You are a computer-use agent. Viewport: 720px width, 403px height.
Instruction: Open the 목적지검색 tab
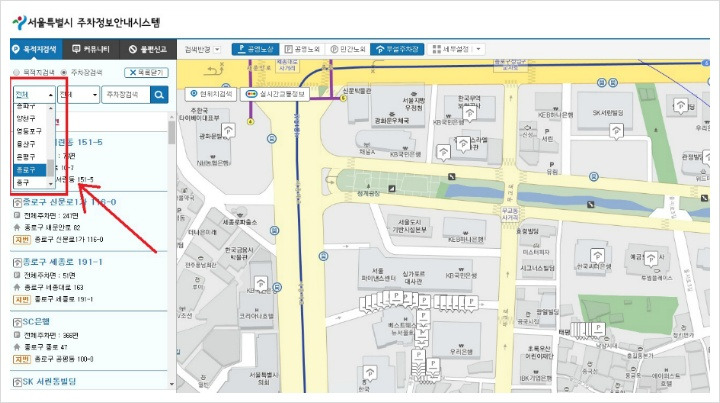point(35,49)
